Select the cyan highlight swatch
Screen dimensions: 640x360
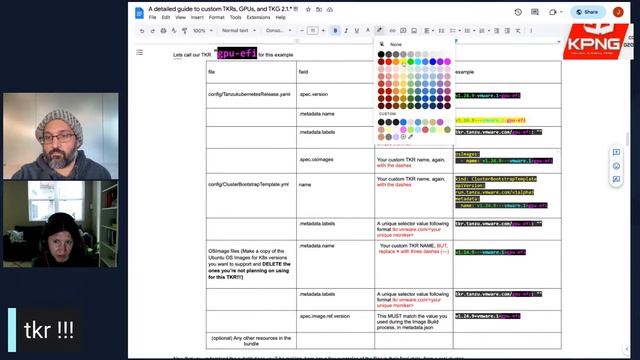[x=418, y=62]
